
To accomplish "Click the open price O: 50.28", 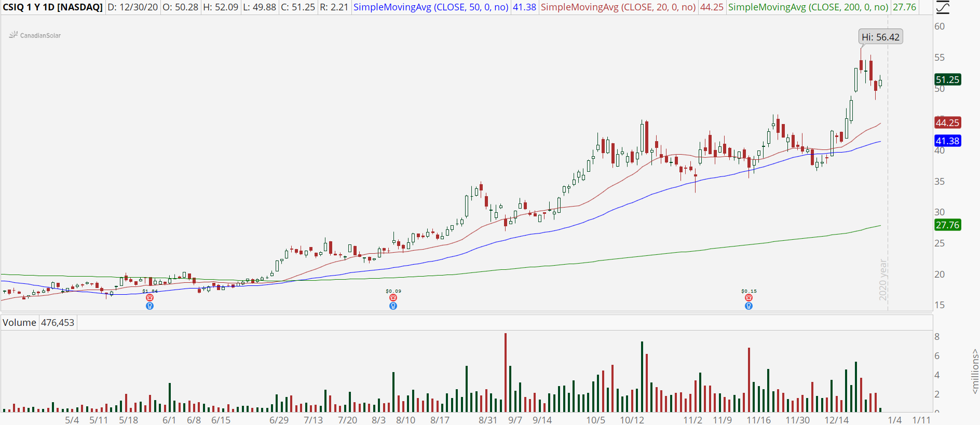I will (x=180, y=7).
